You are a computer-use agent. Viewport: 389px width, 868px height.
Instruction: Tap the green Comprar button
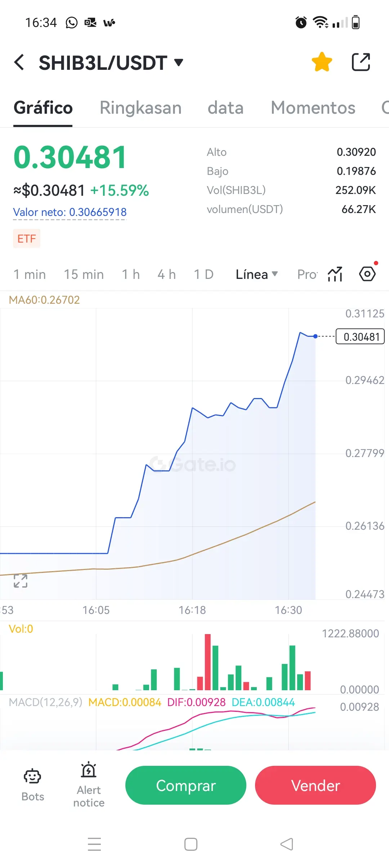pos(186,785)
